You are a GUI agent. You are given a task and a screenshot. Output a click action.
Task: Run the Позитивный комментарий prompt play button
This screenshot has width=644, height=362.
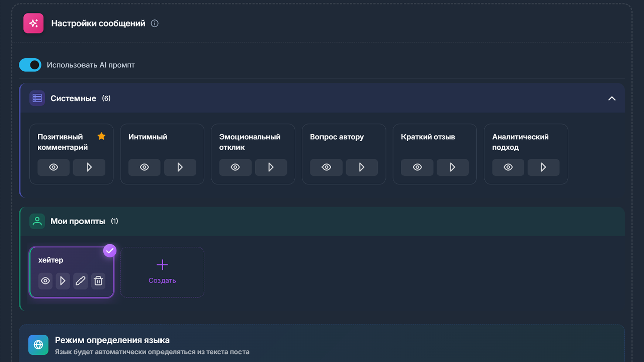tap(89, 167)
